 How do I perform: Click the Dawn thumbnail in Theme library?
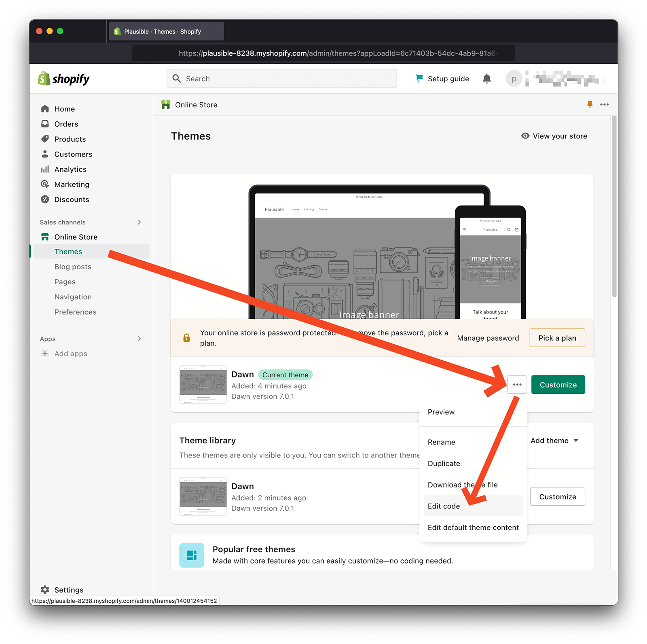tap(203, 497)
